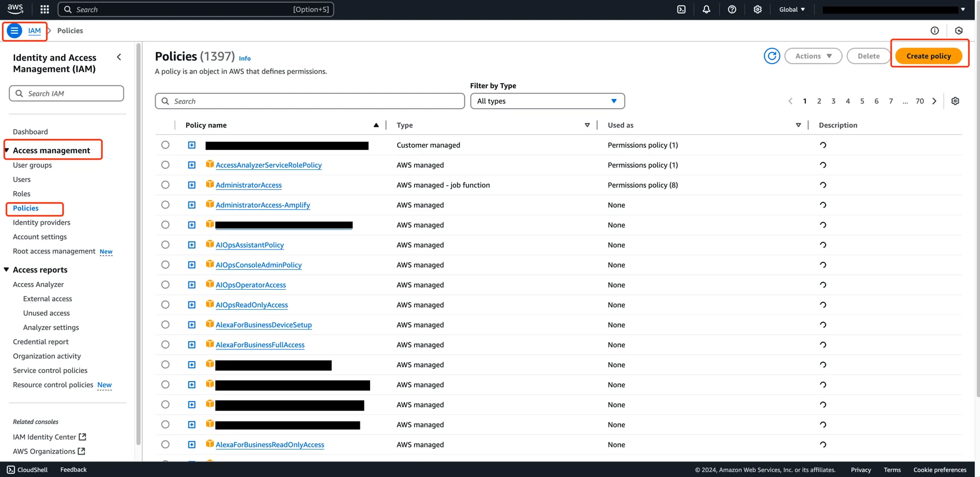Screen dimensions: 980x477
Task: Open the Global region selector
Action: [792, 9]
